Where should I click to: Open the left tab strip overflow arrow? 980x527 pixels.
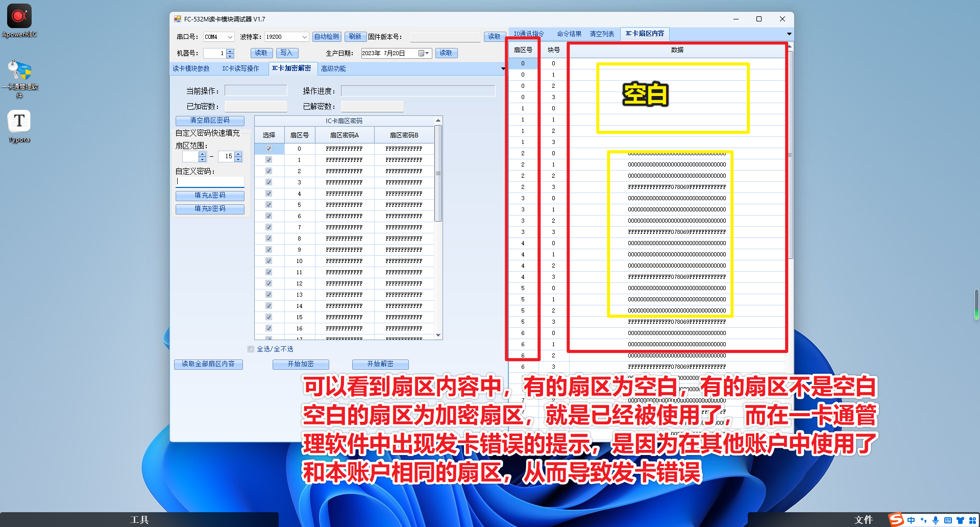click(x=503, y=68)
